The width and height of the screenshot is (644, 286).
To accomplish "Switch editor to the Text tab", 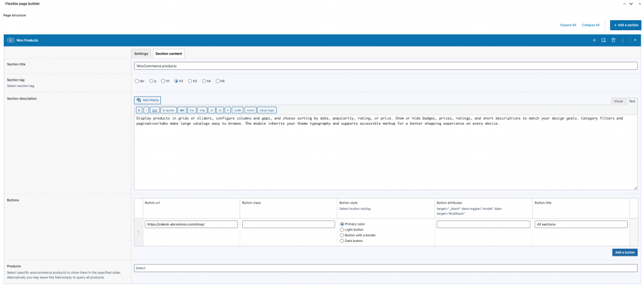I will tap(631, 101).
